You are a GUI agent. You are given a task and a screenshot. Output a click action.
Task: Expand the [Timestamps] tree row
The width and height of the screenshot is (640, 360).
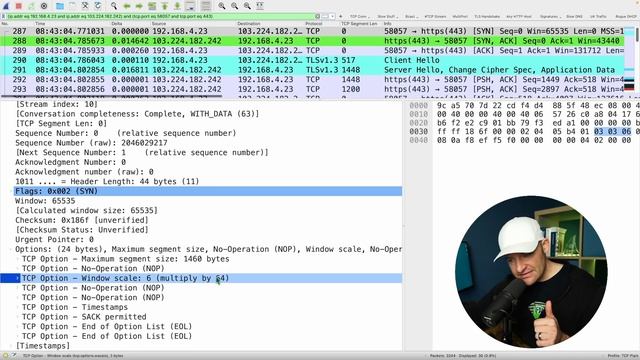click(x=11, y=346)
